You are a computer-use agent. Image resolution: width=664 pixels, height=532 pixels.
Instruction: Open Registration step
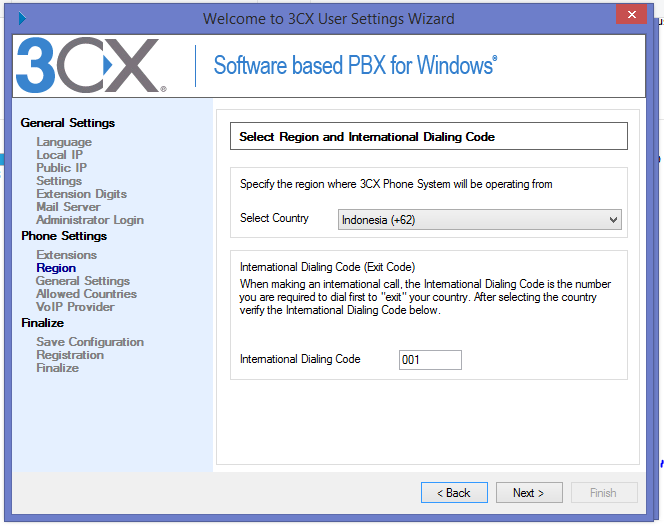pyautogui.click(x=70, y=355)
